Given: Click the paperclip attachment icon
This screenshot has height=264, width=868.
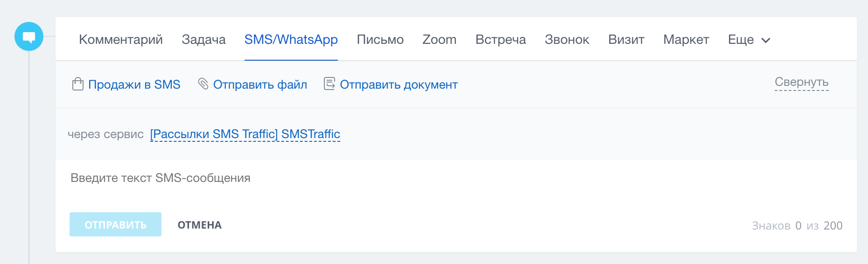Looking at the screenshot, I should coord(203,84).
